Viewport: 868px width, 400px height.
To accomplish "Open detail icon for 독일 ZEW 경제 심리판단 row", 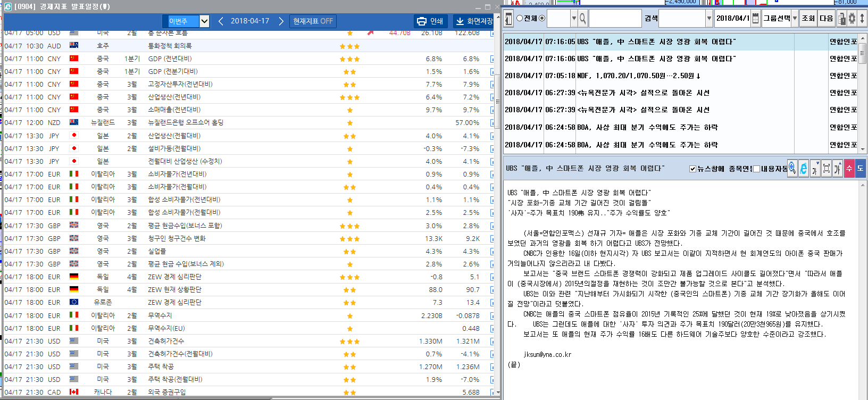I will point(491,277).
